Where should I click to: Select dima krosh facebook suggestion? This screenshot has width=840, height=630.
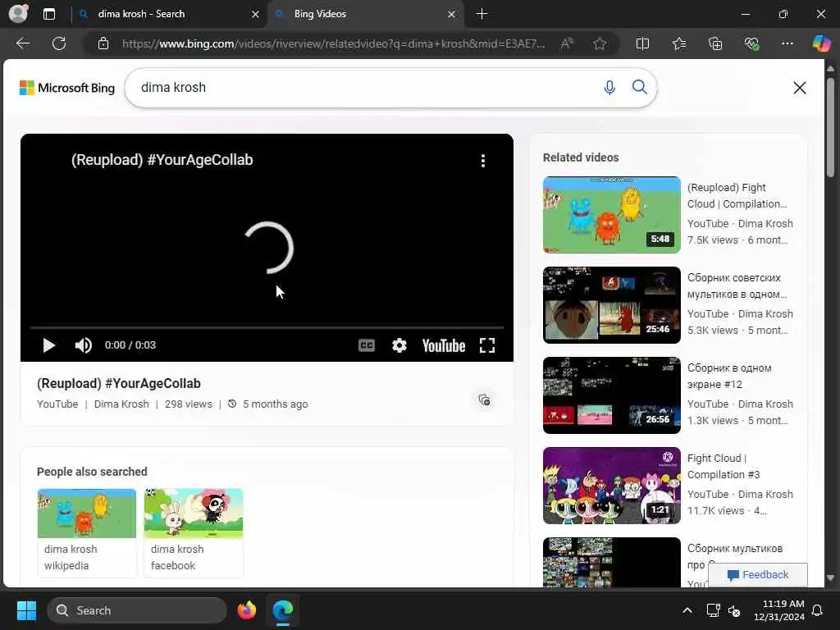pyautogui.click(x=194, y=532)
